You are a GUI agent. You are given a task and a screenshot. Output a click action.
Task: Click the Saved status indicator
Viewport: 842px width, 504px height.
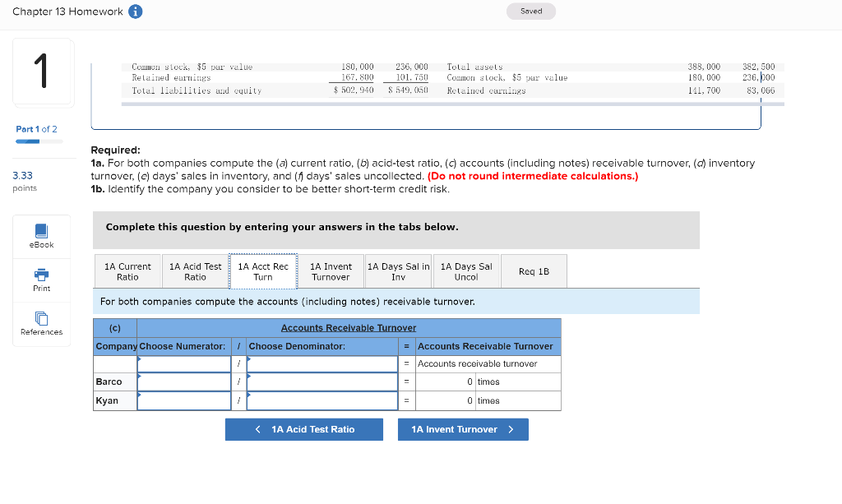tap(530, 12)
